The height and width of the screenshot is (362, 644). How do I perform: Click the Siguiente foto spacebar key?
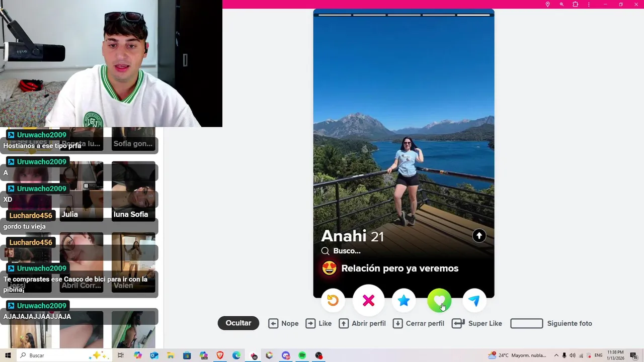tap(527, 323)
